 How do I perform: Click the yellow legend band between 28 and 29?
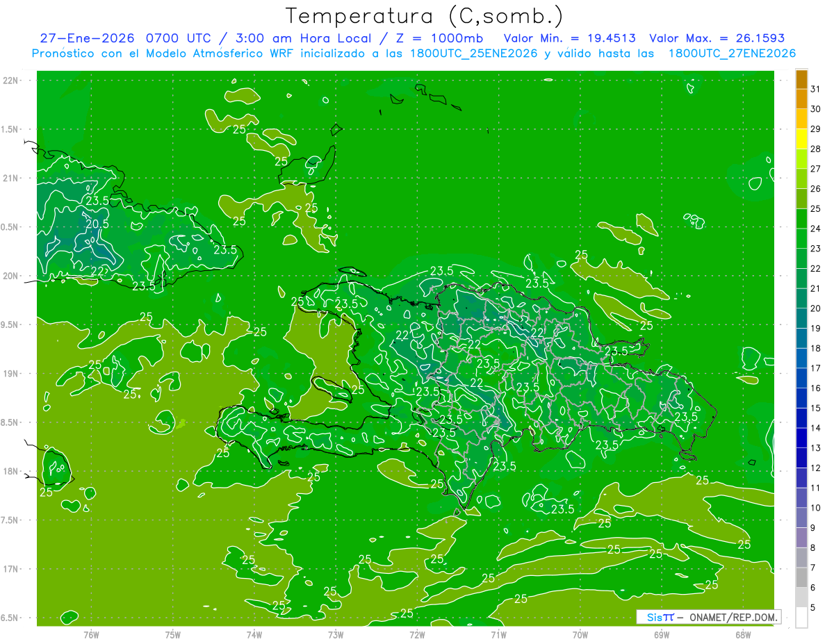coord(801,138)
